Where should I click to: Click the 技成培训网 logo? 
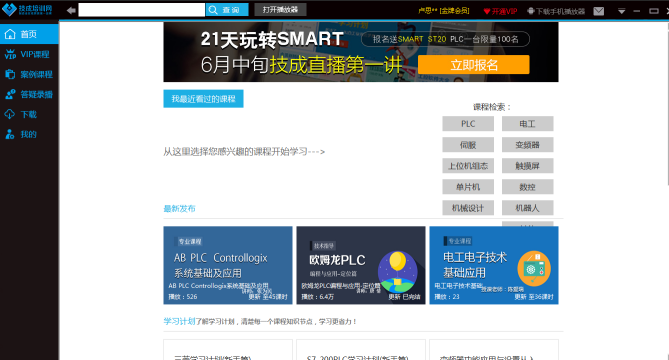point(27,9)
